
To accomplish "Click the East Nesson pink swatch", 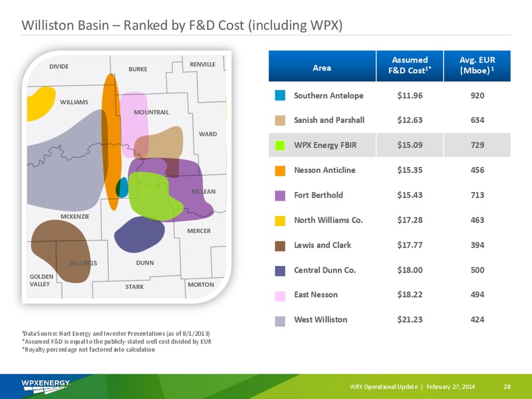I will (280, 295).
